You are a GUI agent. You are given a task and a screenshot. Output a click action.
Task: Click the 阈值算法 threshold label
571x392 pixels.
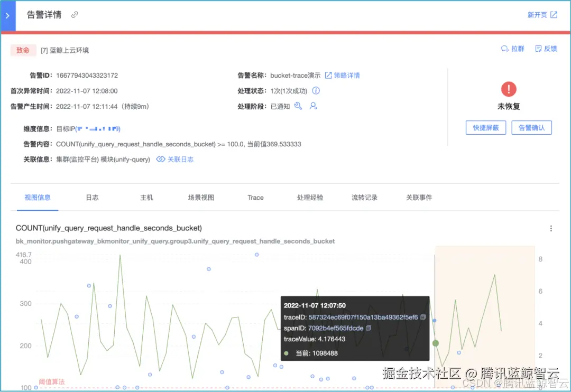52,381
